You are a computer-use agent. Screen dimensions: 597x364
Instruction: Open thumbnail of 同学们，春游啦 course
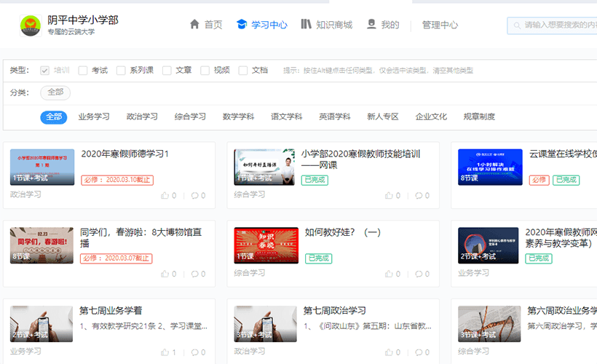tap(42, 245)
